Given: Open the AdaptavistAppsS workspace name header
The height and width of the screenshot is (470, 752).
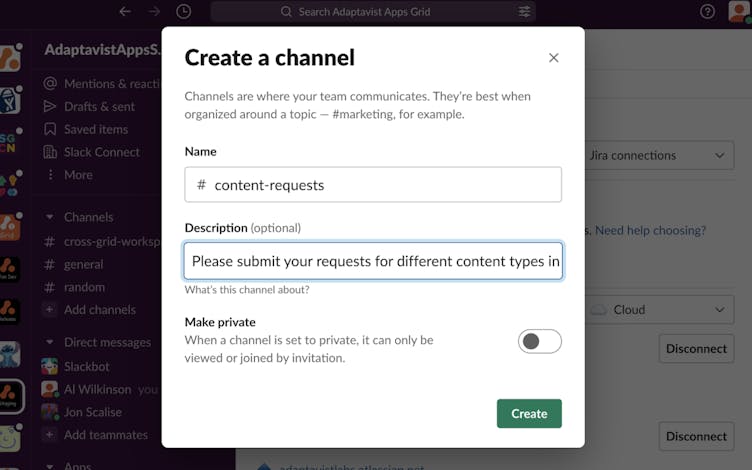Looking at the screenshot, I should click(103, 49).
